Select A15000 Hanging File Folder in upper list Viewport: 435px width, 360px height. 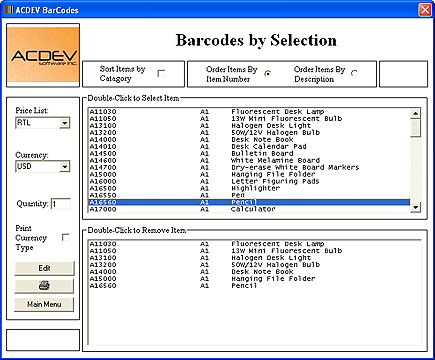[x=249, y=174]
